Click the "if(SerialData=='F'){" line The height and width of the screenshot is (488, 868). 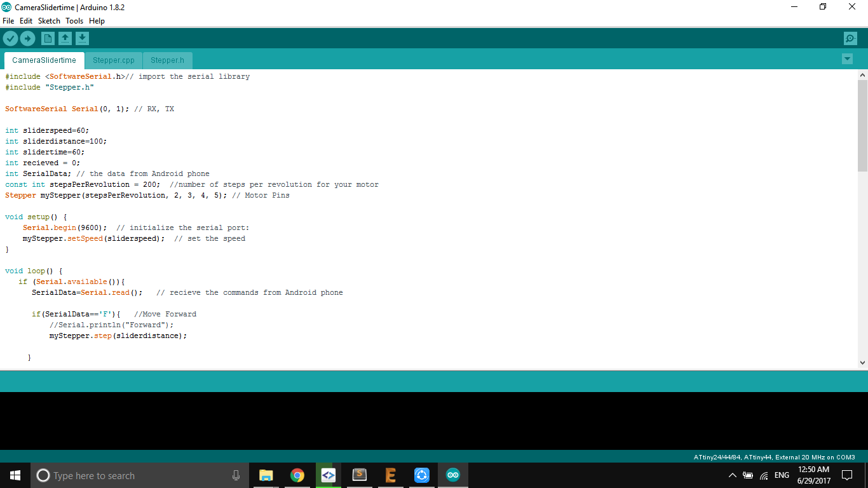tap(76, 314)
